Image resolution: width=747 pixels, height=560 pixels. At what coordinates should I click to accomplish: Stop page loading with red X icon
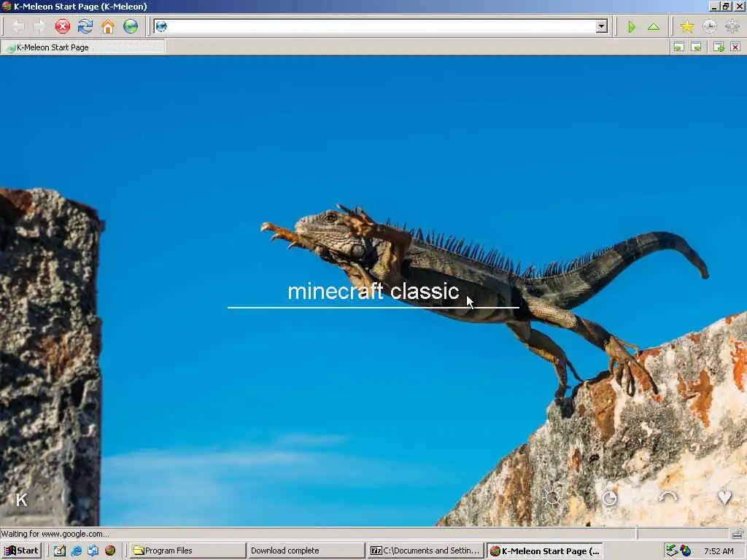click(x=63, y=26)
